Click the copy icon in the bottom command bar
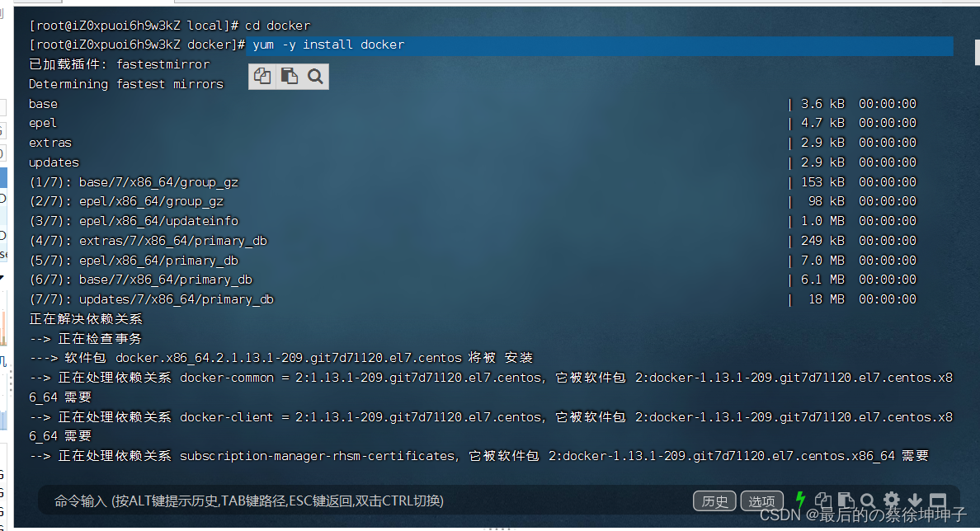The height and width of the screenshot is (531, 980). click(823, 500)
